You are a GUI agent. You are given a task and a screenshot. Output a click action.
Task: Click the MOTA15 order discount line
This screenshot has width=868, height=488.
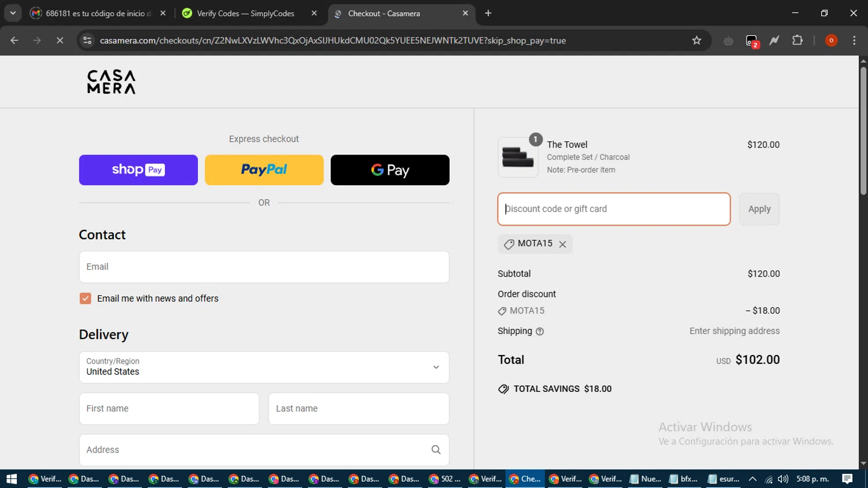(638, 311)
